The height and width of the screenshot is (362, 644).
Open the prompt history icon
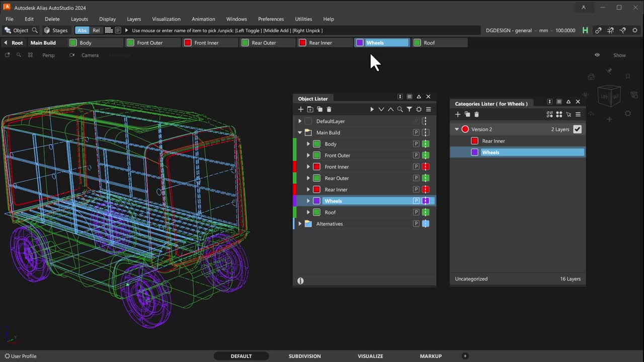click(x=118, y=30)
